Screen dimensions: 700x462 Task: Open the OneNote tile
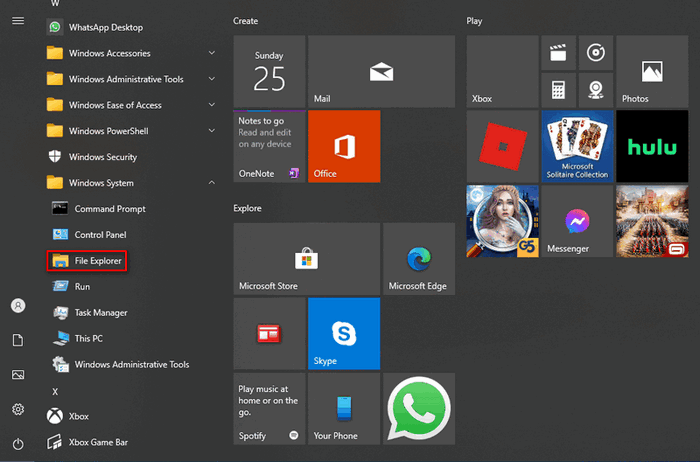pos(269,146)
